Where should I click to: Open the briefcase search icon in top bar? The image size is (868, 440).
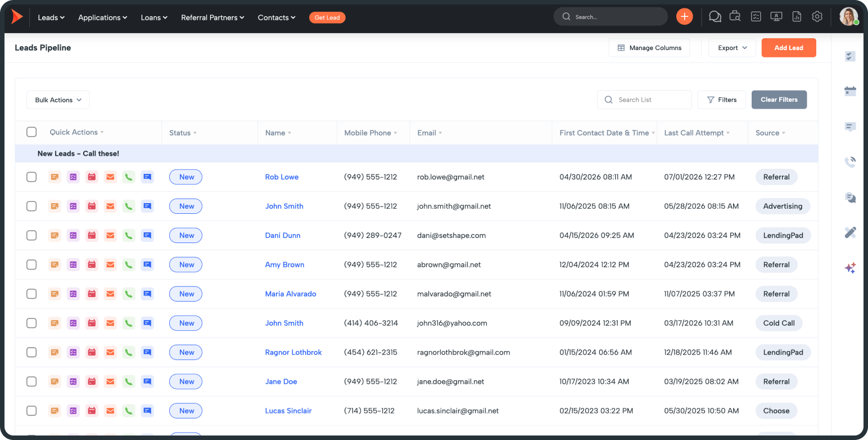735,17
